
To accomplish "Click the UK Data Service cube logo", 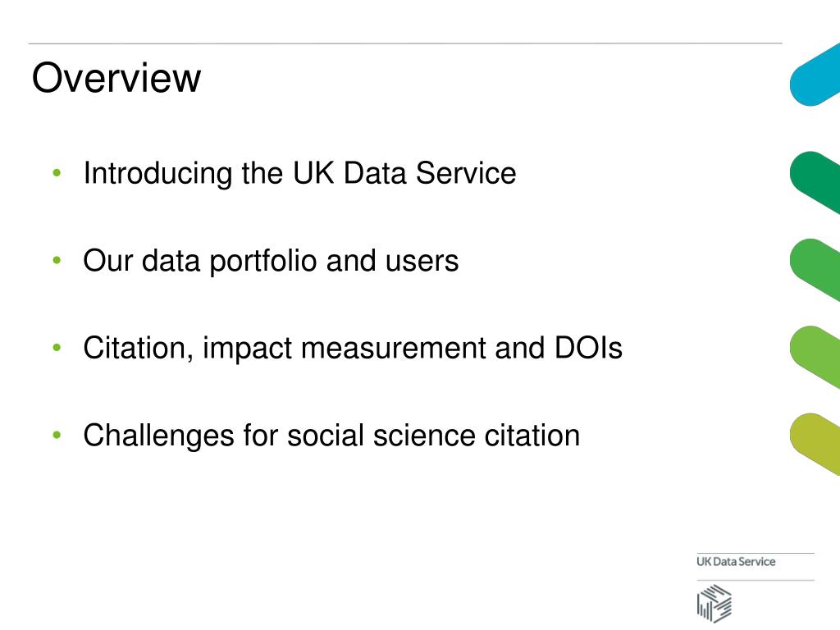I will click(714, 603).
